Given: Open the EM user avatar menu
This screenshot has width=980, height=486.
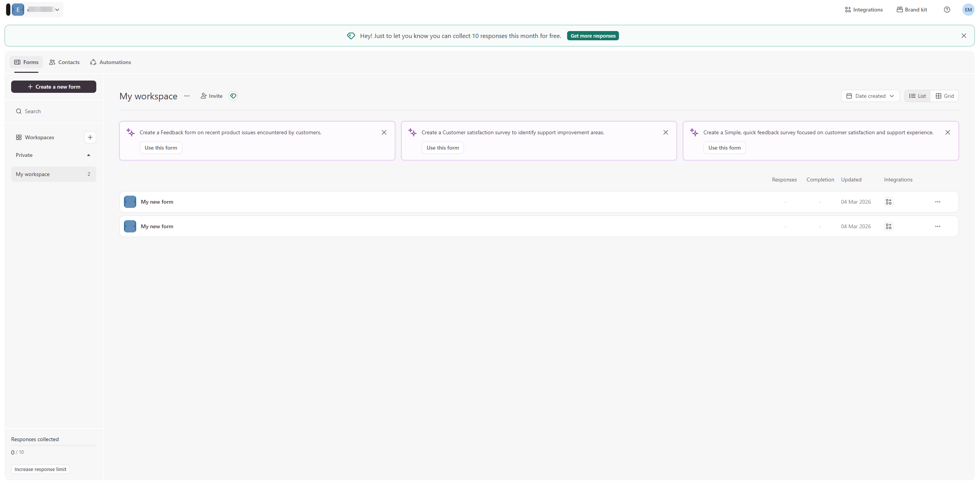Looking at the screenshot, I should pos(968,10).
